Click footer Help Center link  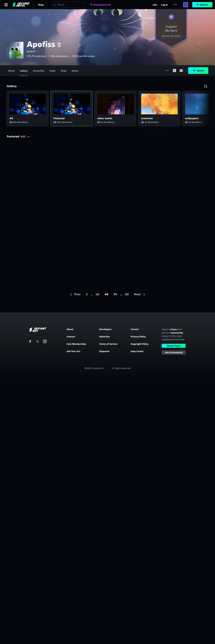tap(137, 351)
